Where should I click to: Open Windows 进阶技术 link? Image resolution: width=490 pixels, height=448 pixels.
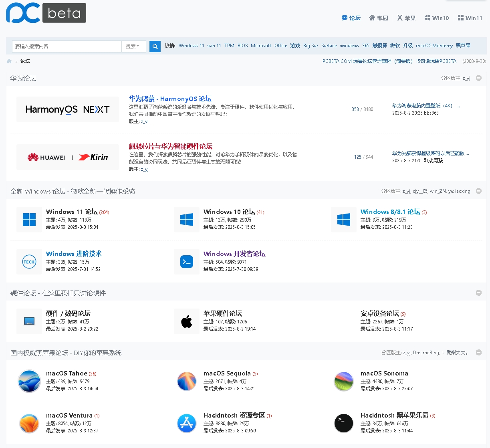[74, 254]
